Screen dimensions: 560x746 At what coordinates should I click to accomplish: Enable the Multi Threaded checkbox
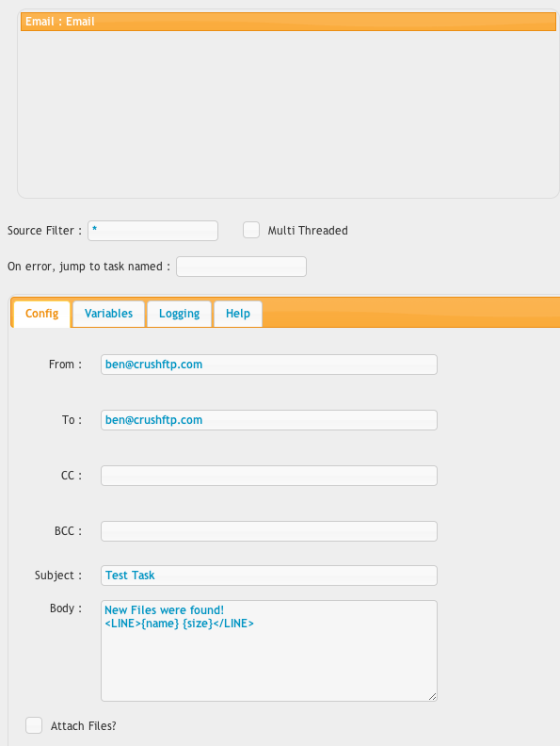(251, 230)
